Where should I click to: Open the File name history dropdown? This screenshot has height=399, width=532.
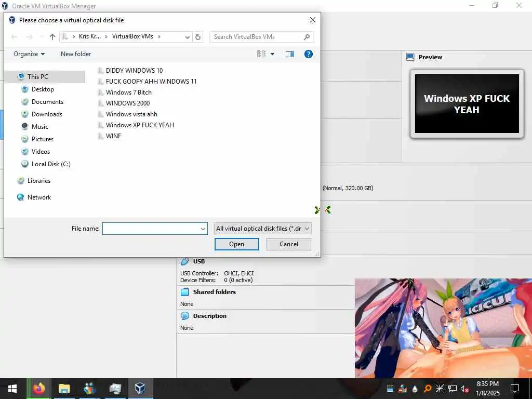tap(203, 229)
